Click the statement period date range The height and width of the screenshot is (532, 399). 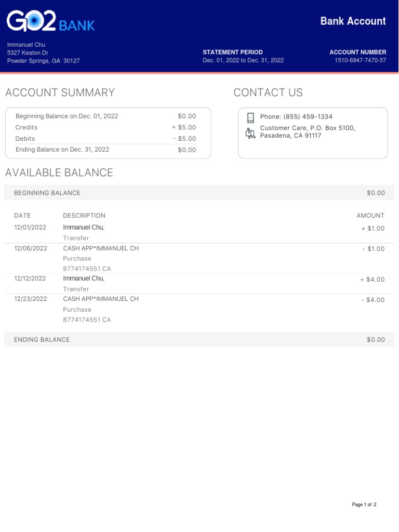(x=243, y=61)
